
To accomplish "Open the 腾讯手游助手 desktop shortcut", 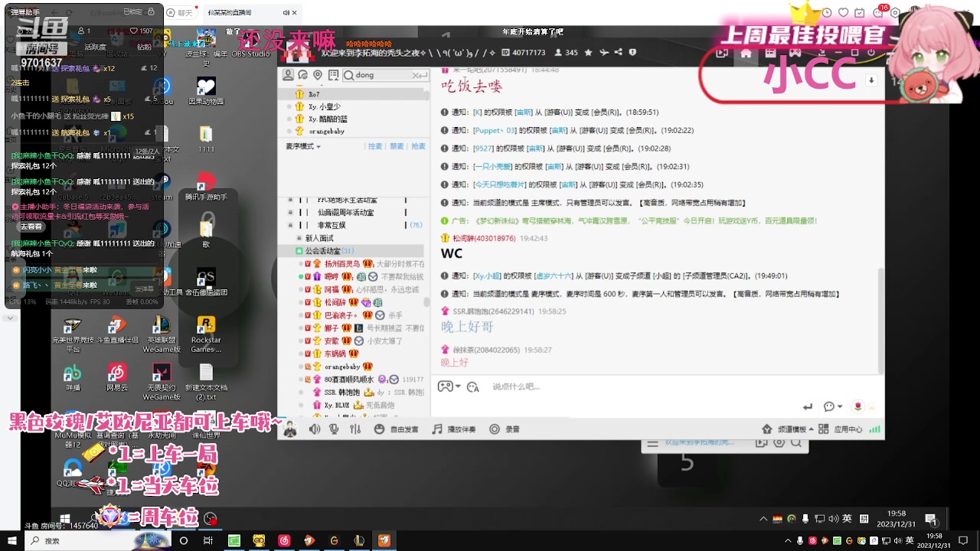I will pos(206,187).
